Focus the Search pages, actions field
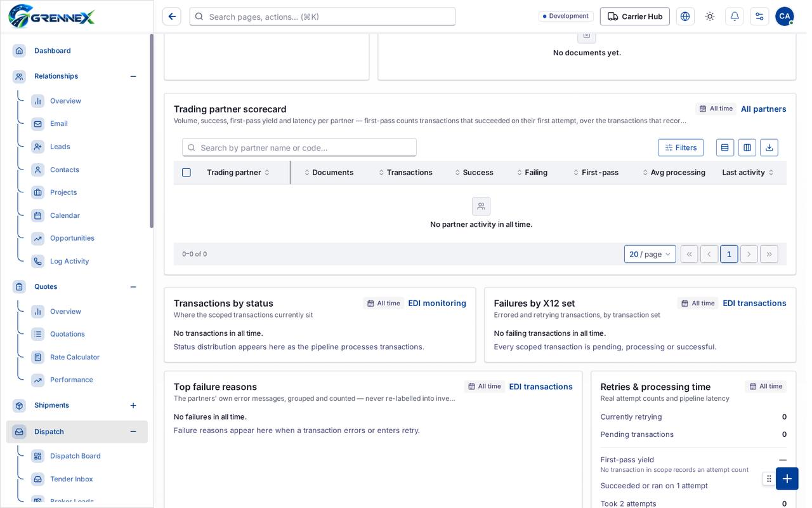The image size is (812, 508). (322, 17)
